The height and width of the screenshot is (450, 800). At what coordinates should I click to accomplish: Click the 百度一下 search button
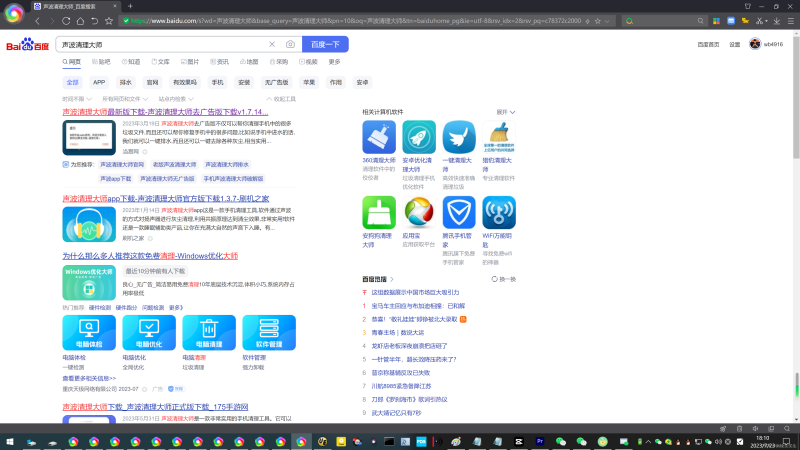pyautogui.click(x=325, y=44)
